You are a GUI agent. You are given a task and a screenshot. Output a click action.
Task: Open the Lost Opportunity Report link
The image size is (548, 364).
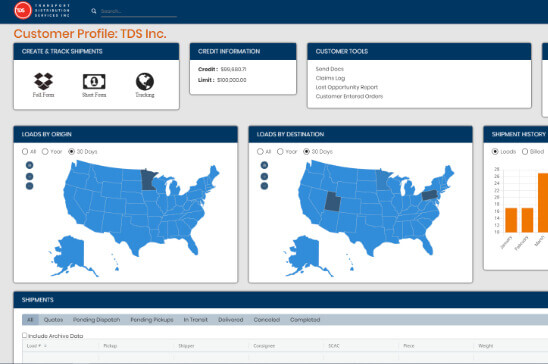pyautogui.click(x=347, y=87)
